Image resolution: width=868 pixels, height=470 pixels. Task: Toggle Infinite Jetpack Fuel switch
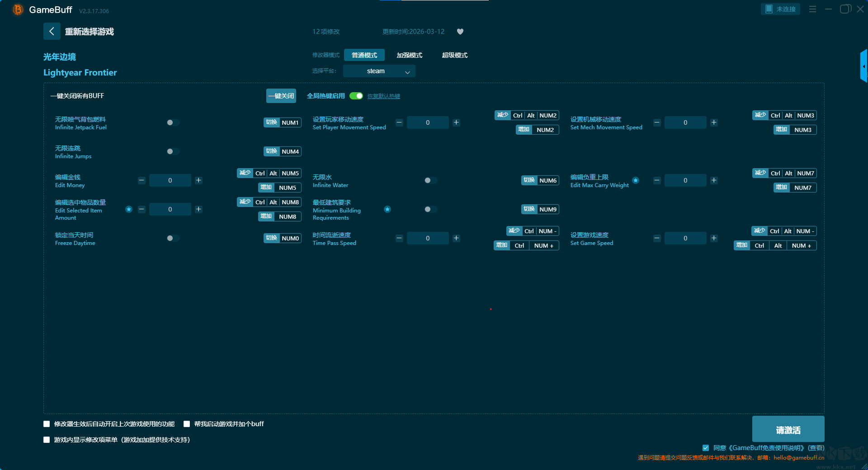(173, 122)
